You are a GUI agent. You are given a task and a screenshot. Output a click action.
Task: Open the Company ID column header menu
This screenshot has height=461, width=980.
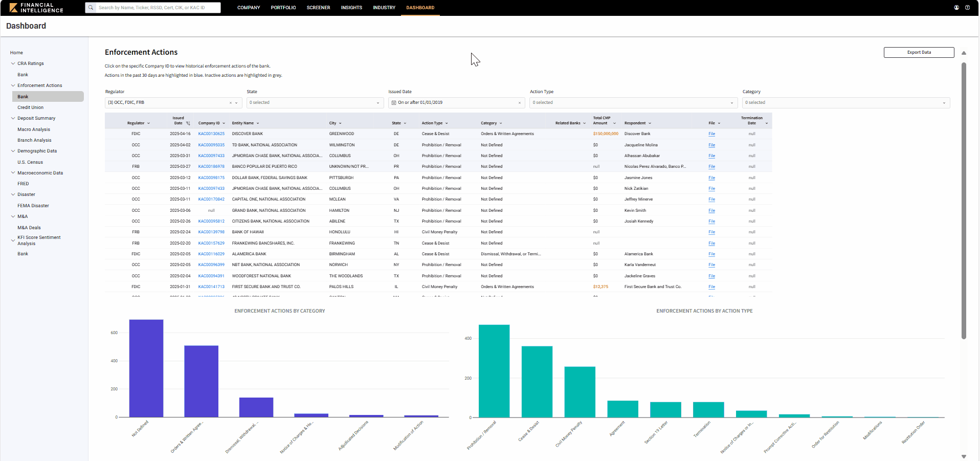point(225,123)
